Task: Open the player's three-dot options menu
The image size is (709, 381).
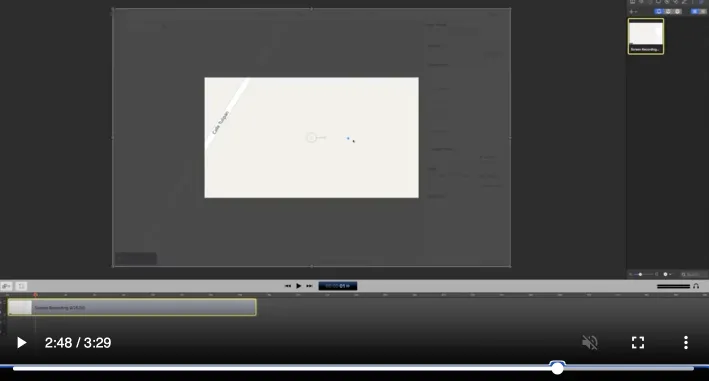Action: 686,343
